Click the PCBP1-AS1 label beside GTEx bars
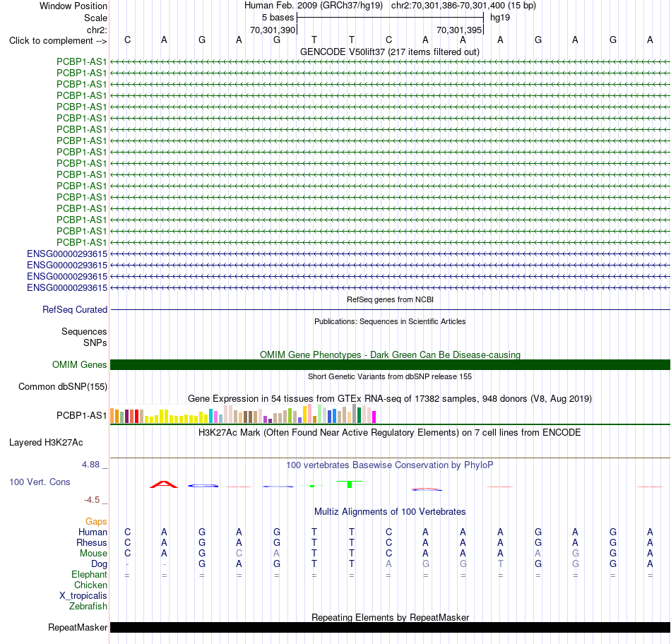The height and width of the screenshot is (644, 671). 82,415
